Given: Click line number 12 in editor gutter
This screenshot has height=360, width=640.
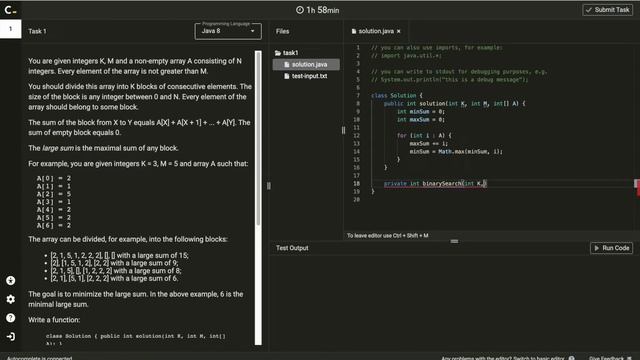Looking at the screenshot, I should pyautogui.click(x=356, y=136).
